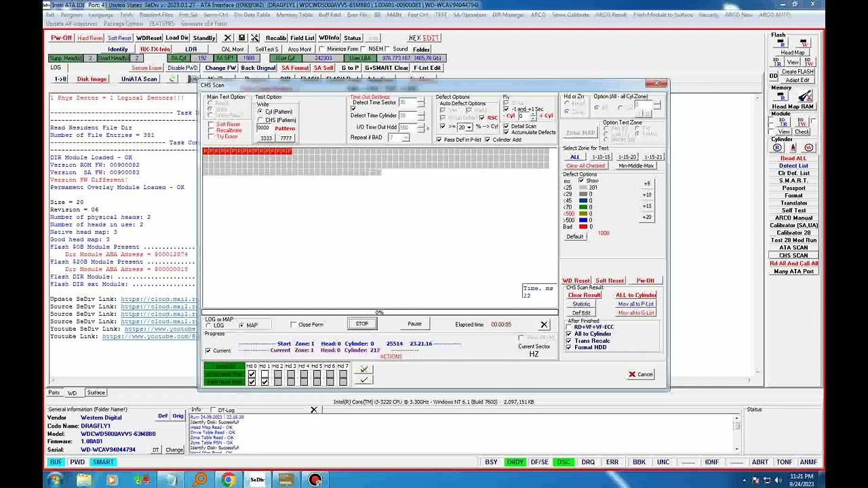Toggle the Cylinder Add checkbox

coord(488,140)
